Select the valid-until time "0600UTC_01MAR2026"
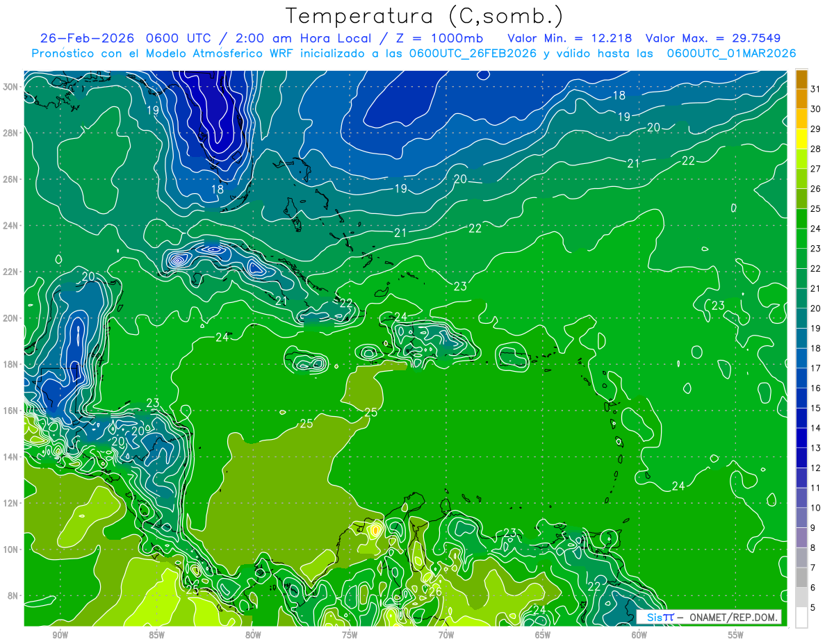The image size is (834, 644). pyautogui.click(x=731, y=53)
